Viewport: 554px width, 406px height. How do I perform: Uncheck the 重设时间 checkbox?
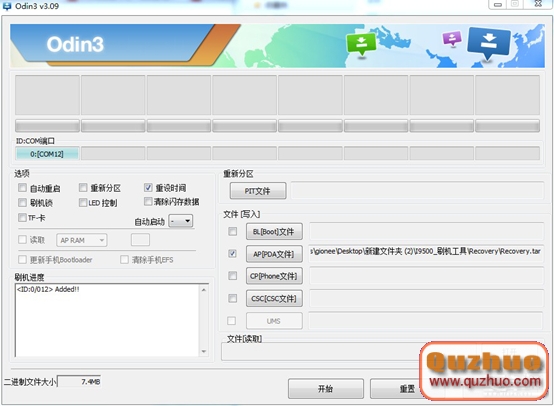click(148, 187)
